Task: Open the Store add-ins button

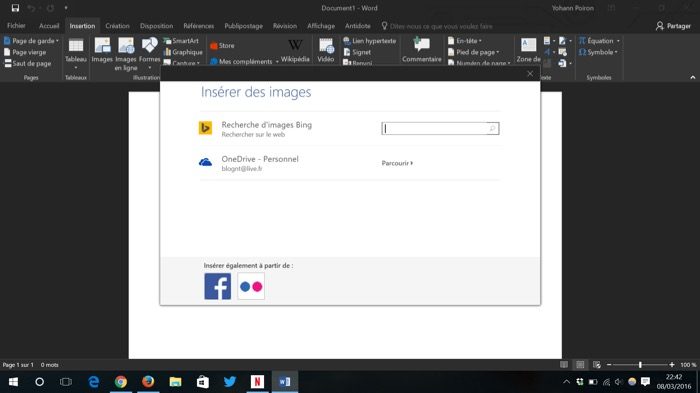Action: click(222, 46)
